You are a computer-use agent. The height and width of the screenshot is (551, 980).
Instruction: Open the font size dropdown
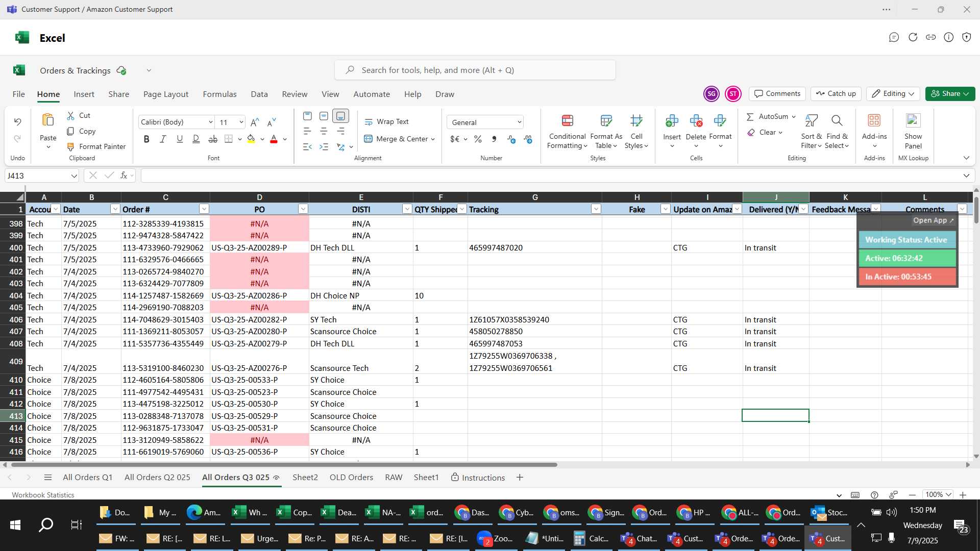pos(241,122)
